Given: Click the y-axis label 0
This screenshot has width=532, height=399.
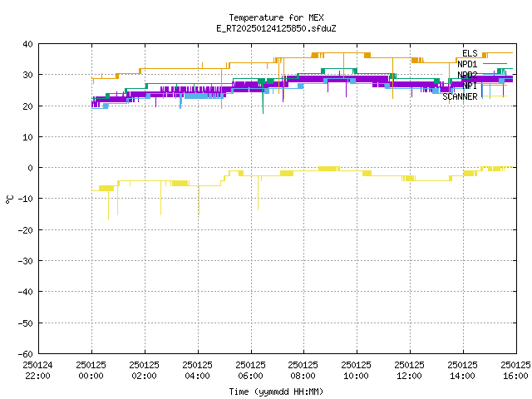Looking at the screenshot, I should [31, 168].
